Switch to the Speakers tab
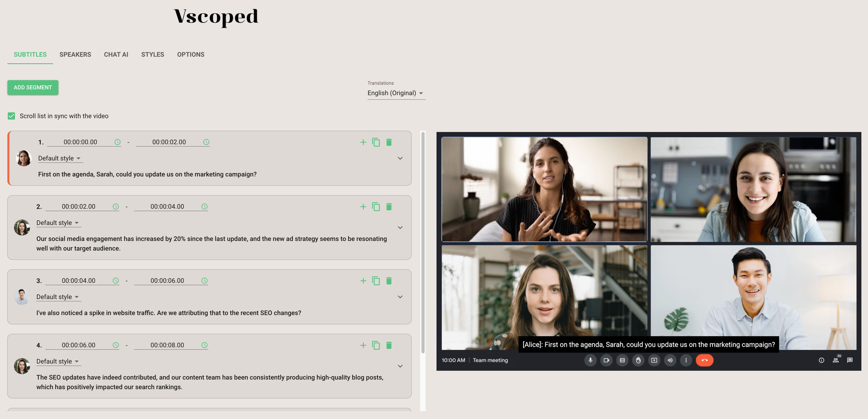 click(x=75, y=55)
